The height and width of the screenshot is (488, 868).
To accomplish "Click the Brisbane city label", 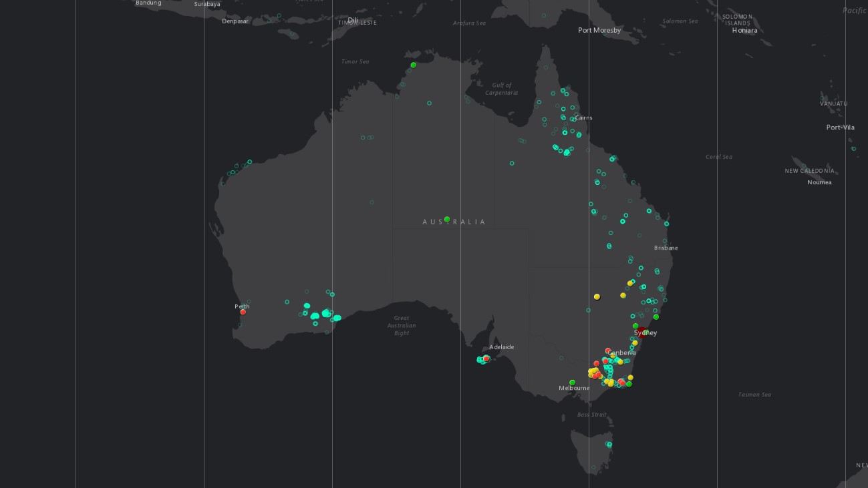I will tap(666, 248).
